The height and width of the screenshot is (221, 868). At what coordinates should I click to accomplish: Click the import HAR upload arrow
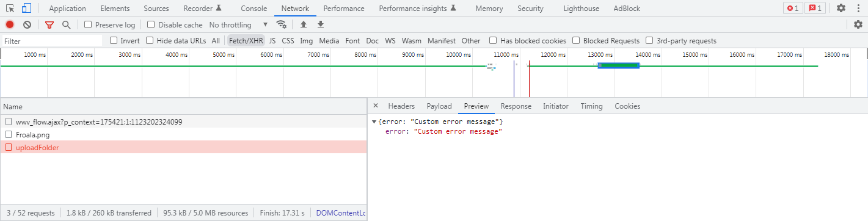point(303,24)
